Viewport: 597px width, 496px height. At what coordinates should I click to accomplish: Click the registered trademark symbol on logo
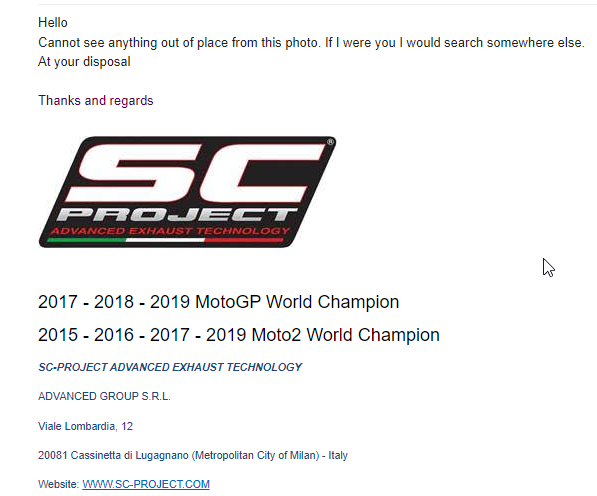tap(330, 142)
